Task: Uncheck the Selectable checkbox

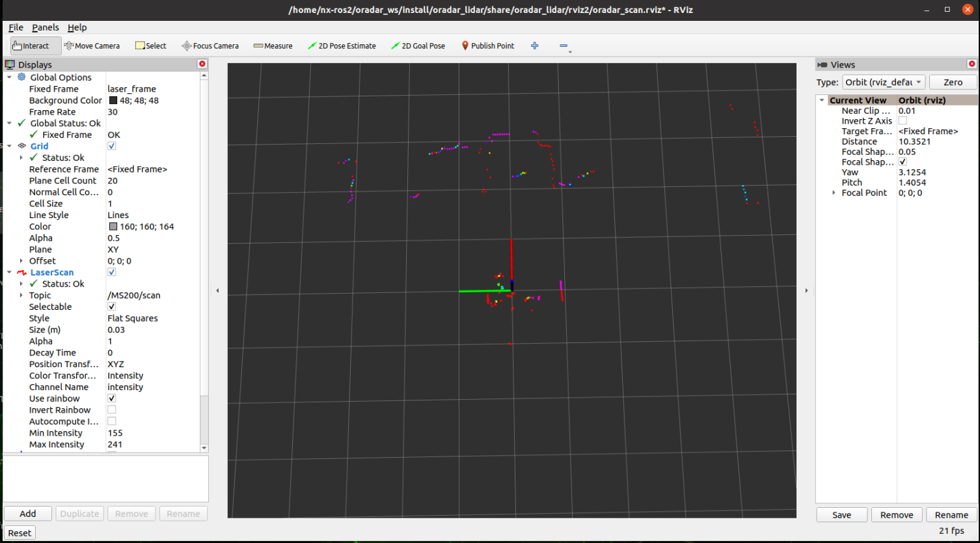Action: coord(111,307)
